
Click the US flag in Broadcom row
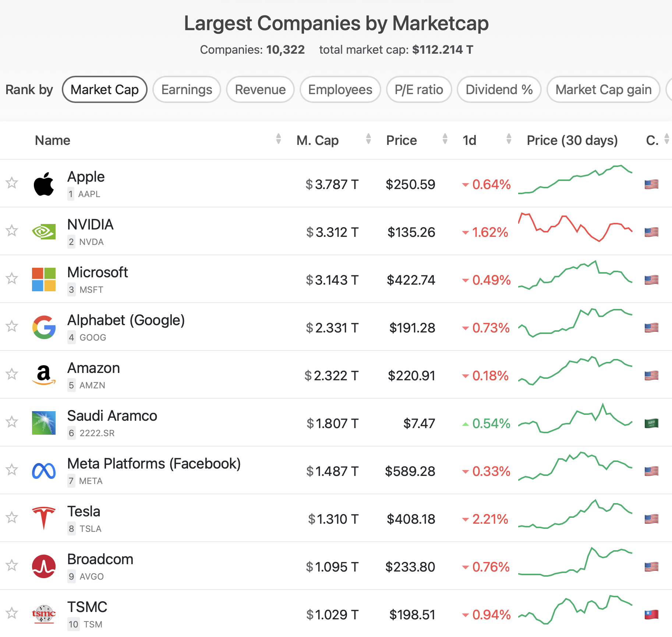coord(651,567)
